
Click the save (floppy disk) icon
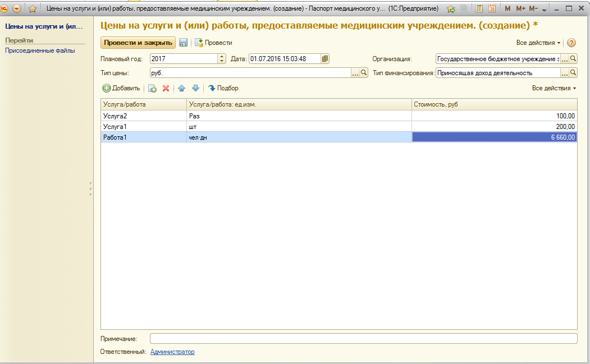(x=183, y=43)
